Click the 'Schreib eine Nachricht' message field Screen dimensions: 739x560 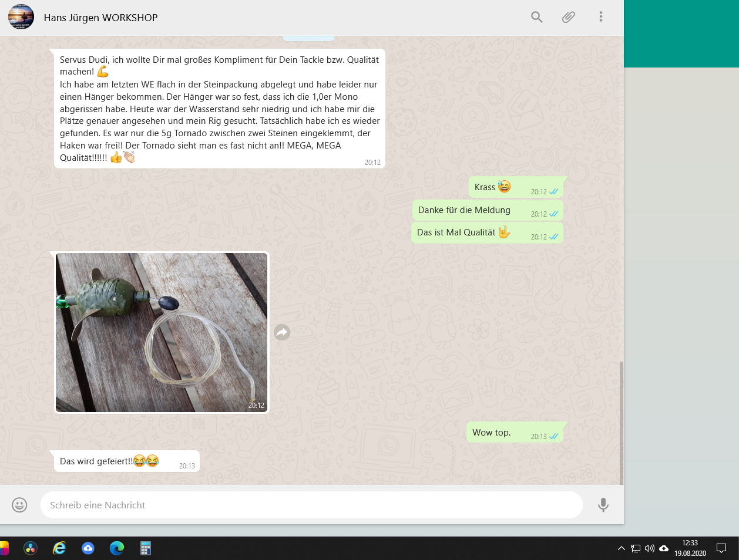coord(311,505)
